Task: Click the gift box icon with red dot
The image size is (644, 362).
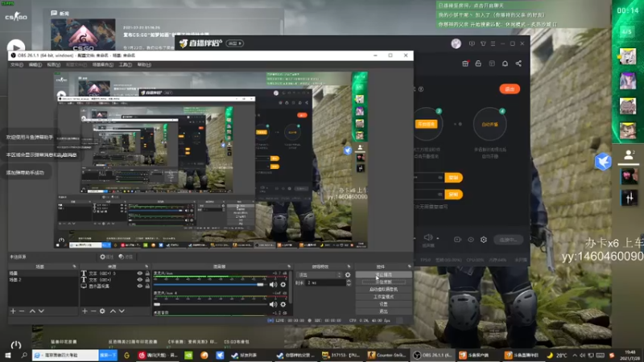Action: [465, 64]
